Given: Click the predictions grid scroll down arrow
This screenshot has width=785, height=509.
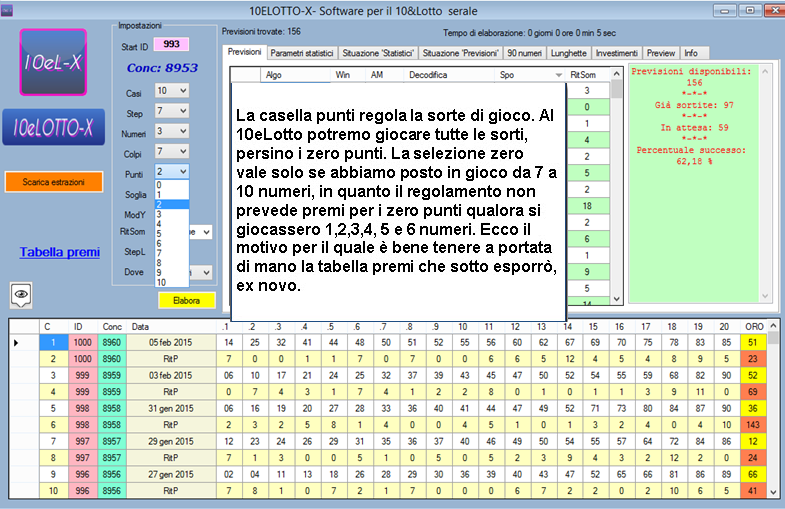Looking at the screenshot, I should point(617,299).
